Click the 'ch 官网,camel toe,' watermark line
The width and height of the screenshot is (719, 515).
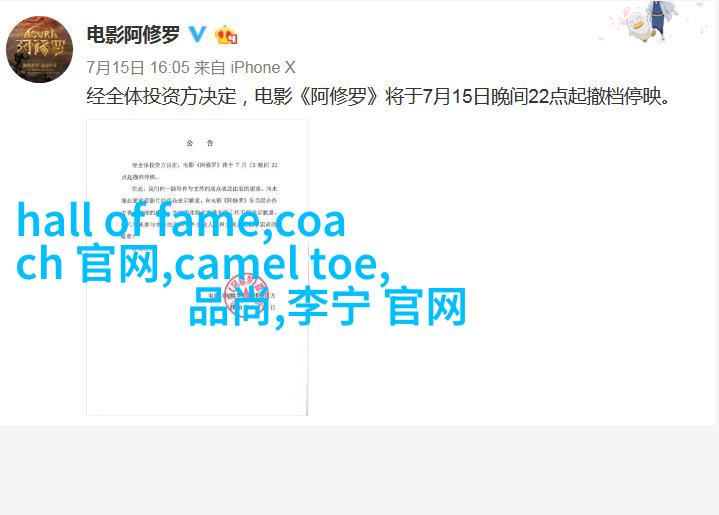pyautogui.click(x=203, y=264)
